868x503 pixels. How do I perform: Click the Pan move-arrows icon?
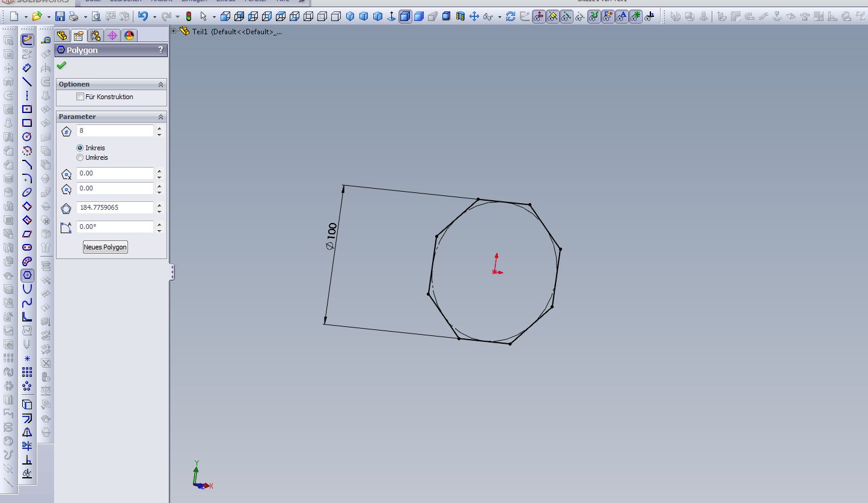coord(474,17)
